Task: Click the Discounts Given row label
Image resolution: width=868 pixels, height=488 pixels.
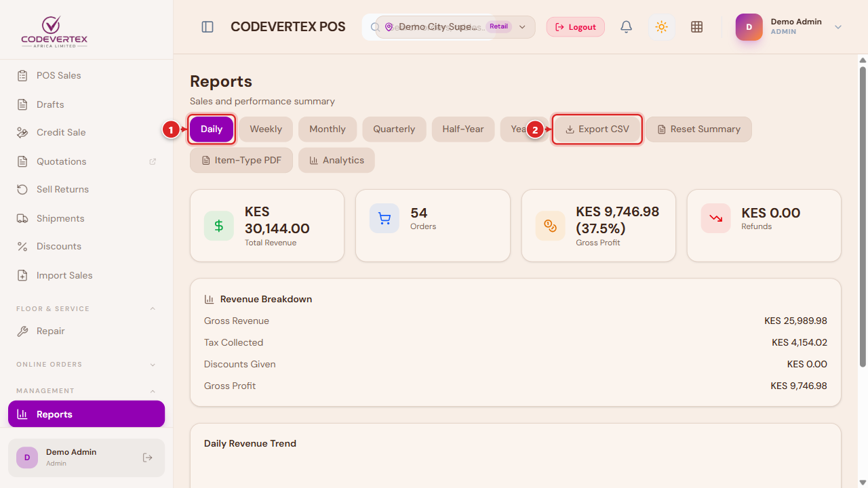Action: click(x=240, y=364)
